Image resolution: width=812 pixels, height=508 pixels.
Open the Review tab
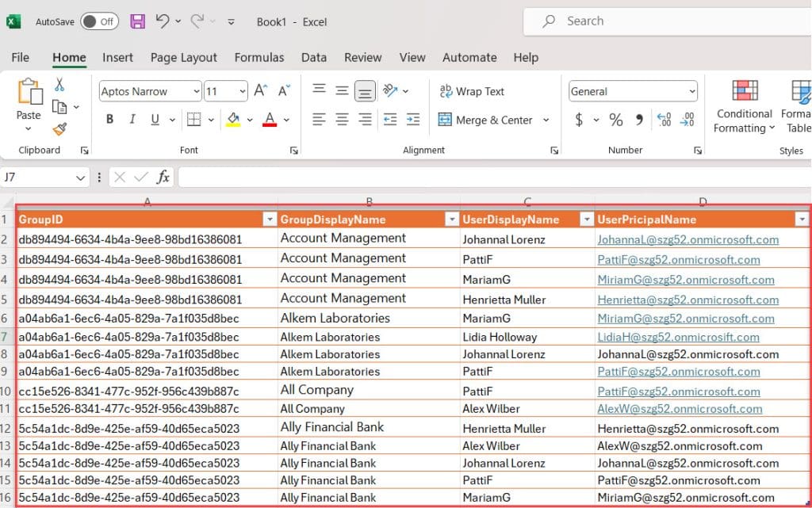362,57
